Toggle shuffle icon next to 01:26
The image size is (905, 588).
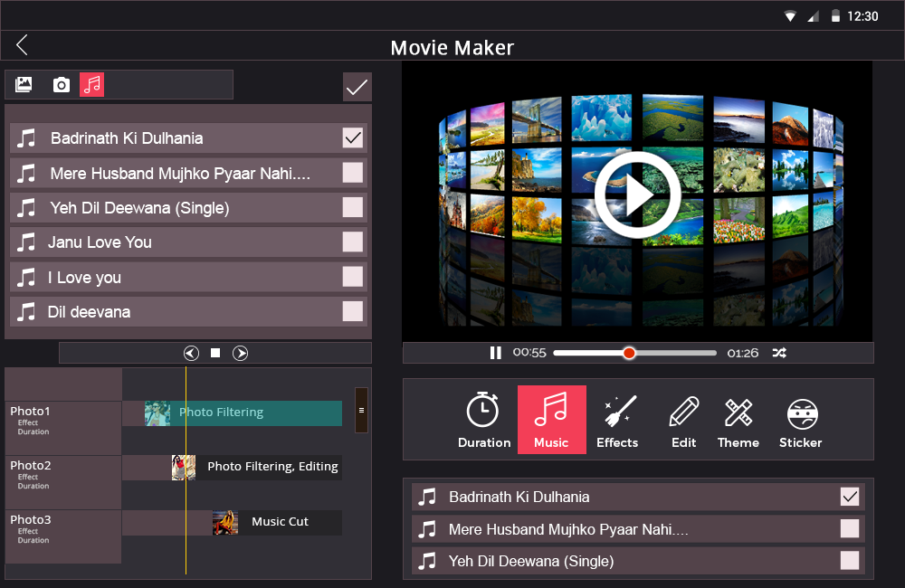779,353
